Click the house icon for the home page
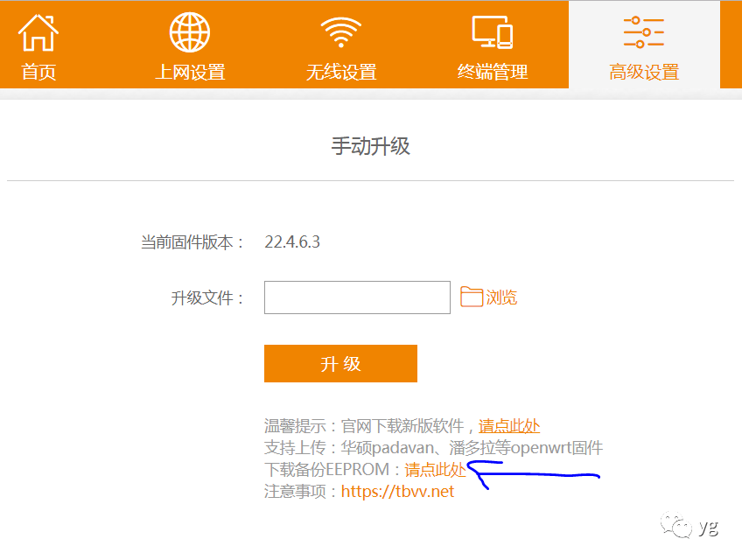The width and height of the screenshot is (742, 560). [x=38, y=32]
